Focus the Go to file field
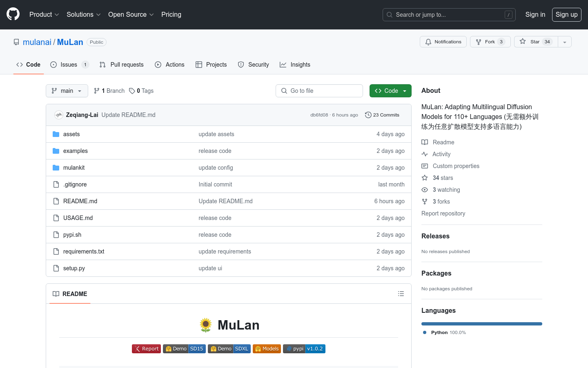This screenshot has height=368, width=588. click(x=319, y=91)
